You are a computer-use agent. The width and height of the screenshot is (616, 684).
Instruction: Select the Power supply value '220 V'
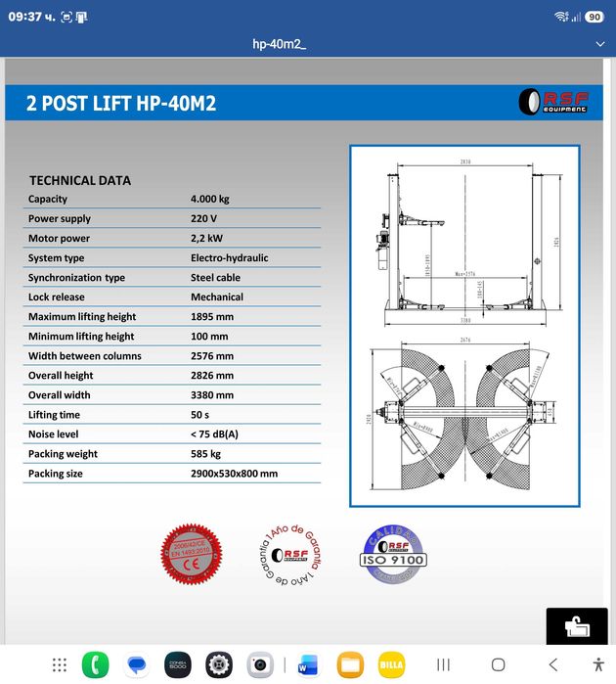click(x=203, y=218)
